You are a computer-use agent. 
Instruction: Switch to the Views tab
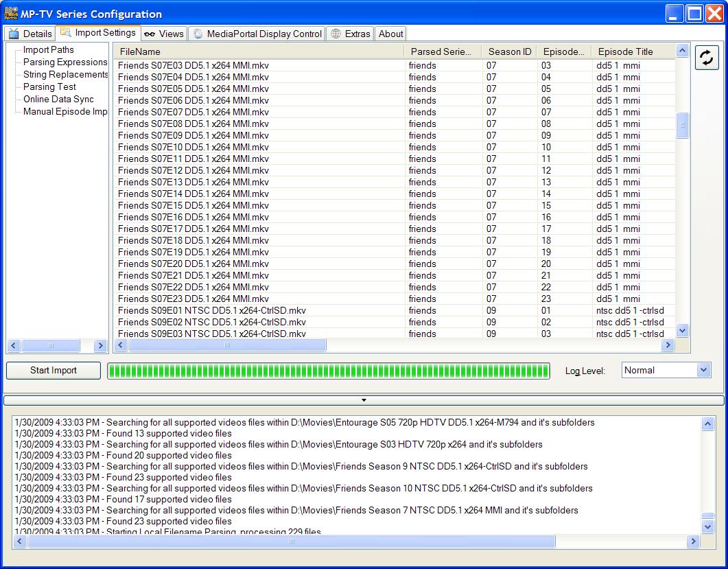click(164, 34)
